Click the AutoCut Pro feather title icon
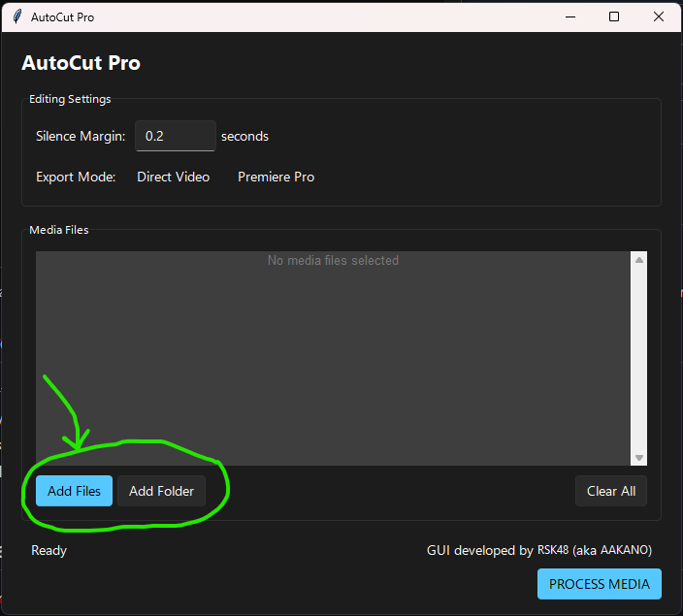683x616 pixels. 17,17
